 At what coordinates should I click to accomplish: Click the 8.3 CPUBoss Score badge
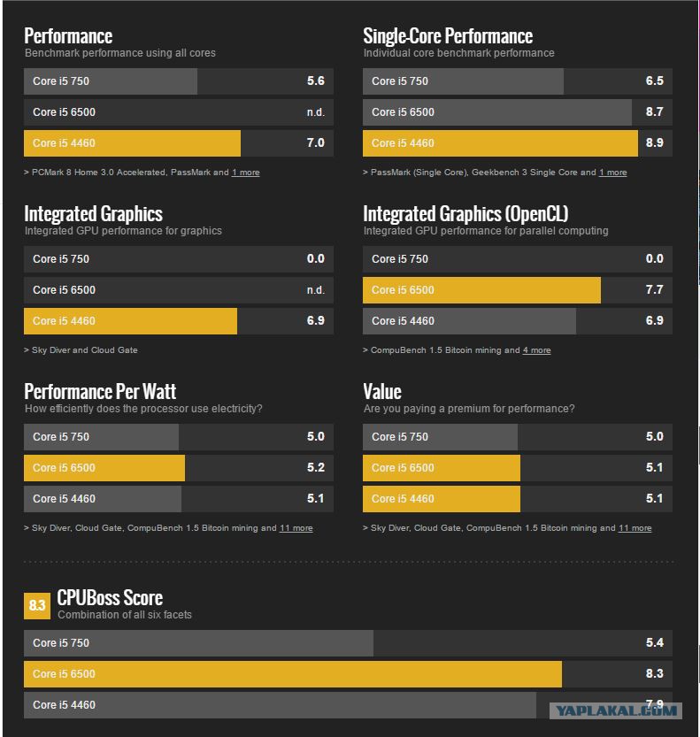point(37,606)
